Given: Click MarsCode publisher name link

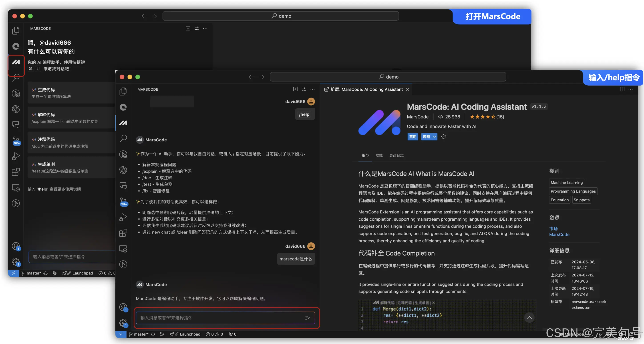Looking at the screenshot, I should 417,117.
